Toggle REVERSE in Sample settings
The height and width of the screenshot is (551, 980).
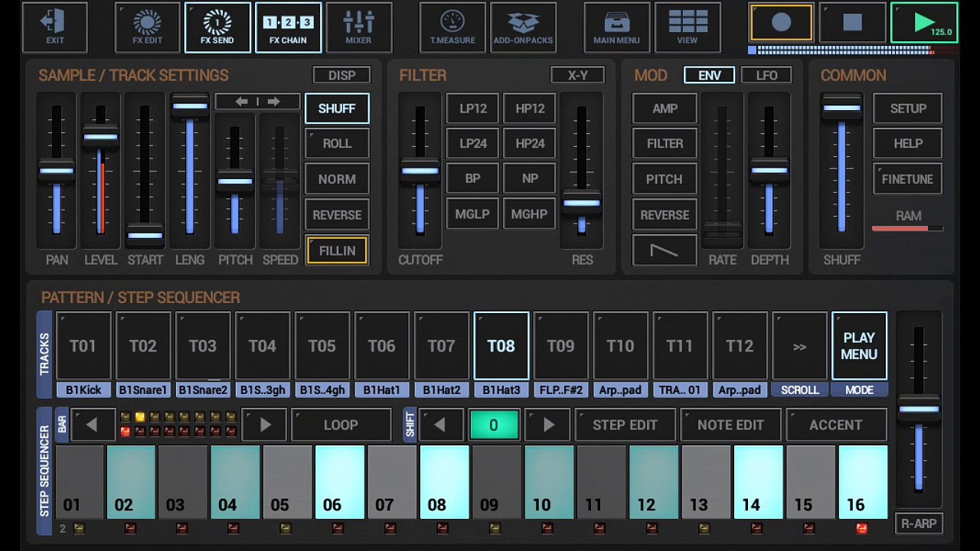click(337, 215)
